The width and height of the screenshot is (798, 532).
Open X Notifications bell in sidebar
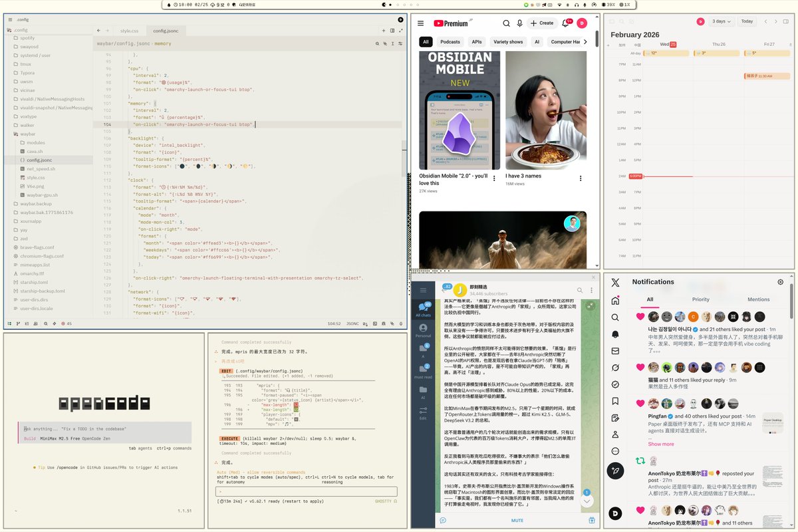tap(615, 334)
